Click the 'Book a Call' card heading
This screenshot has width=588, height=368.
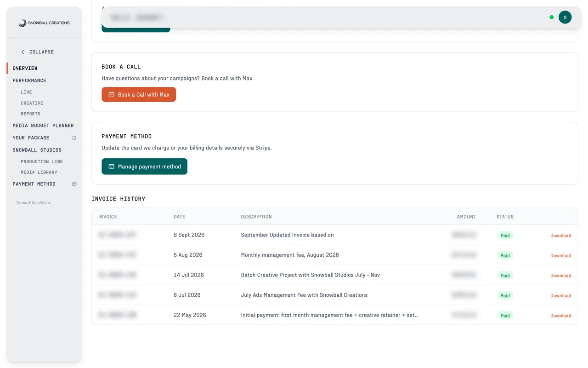[121, 67]
